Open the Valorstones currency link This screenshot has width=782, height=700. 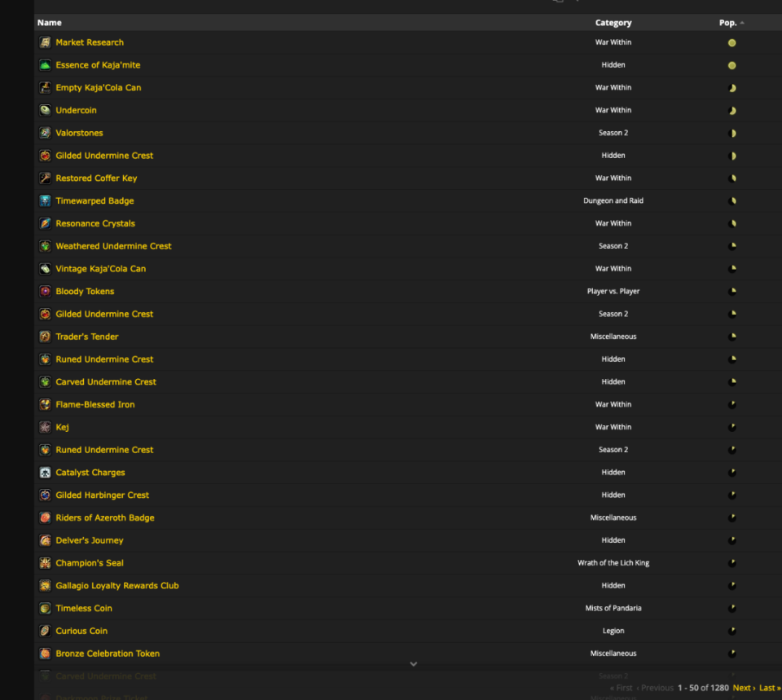(x=79, y=133)
